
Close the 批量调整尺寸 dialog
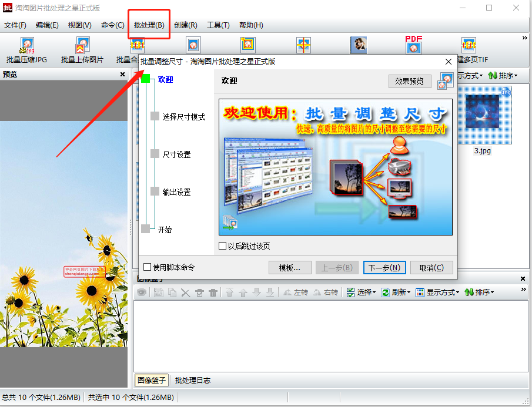click(448, 62)
